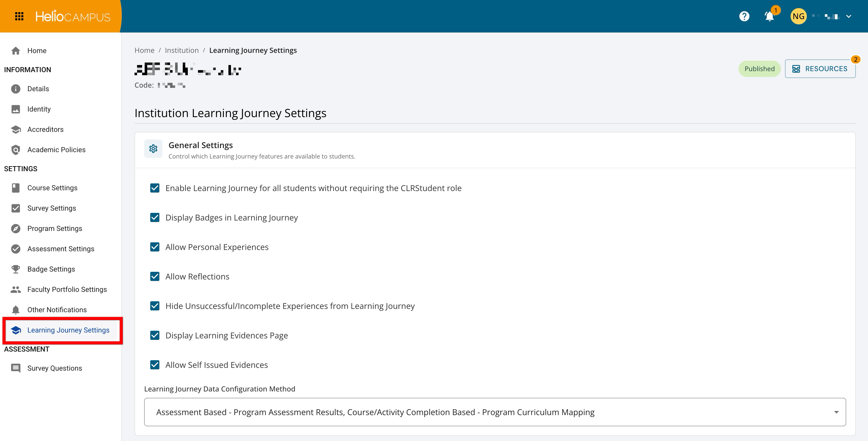Viewport: 868px width, 441px height.
Task: Click the Institution Learning Journey Settings heading
Action: pos(230,113)
